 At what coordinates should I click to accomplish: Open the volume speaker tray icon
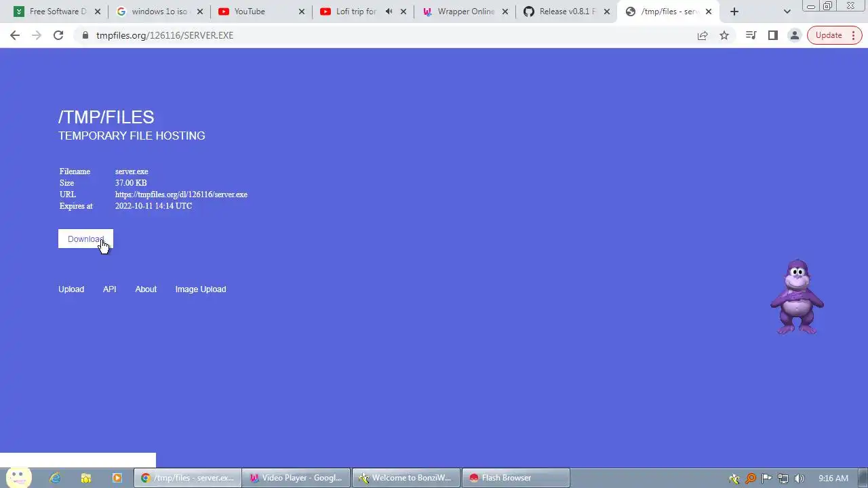click(x=800, y=479)
